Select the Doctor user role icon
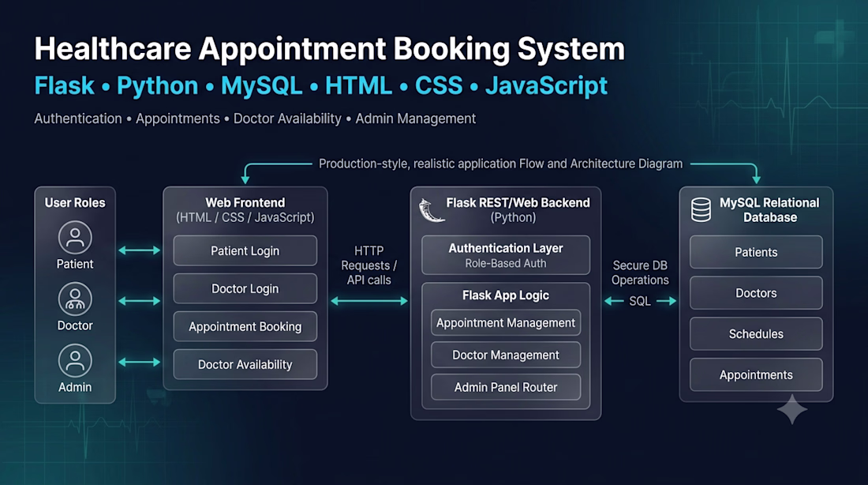 pos(75,299)
